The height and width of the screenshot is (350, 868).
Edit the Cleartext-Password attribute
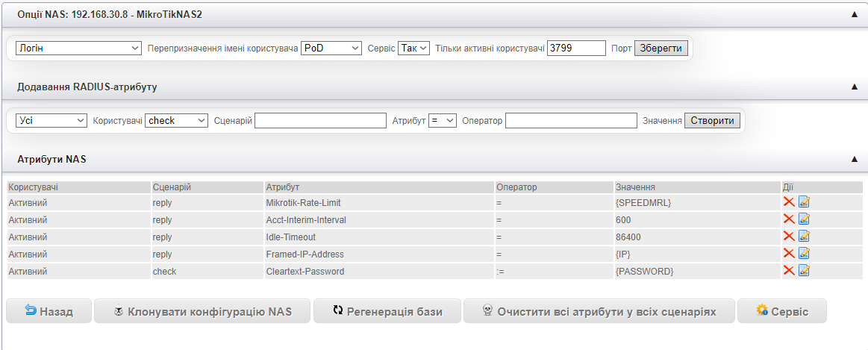(x=804, y=271)
